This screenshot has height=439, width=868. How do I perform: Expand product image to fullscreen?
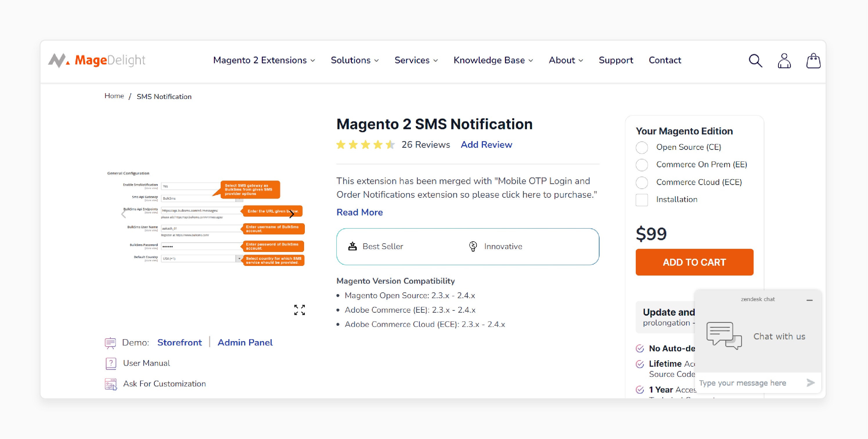[x=299, y=310]
